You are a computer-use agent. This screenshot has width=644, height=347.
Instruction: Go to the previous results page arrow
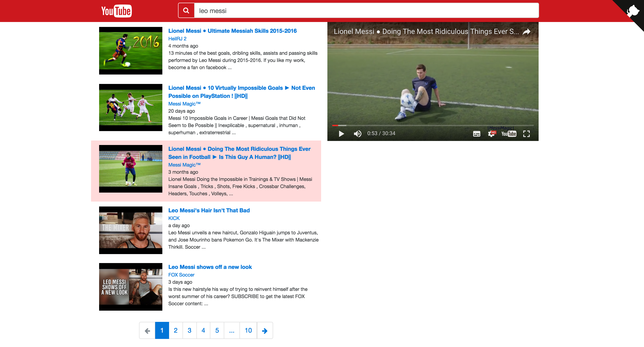tap(147, 330)
